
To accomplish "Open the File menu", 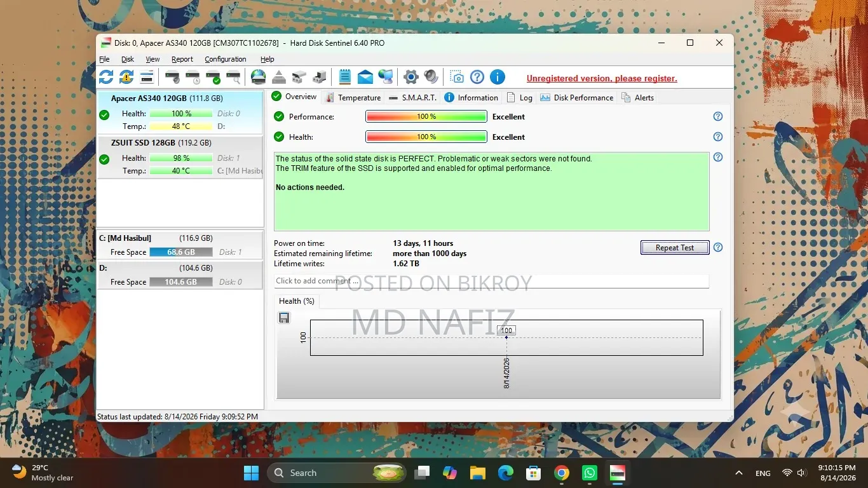I will tap(104, 59).
